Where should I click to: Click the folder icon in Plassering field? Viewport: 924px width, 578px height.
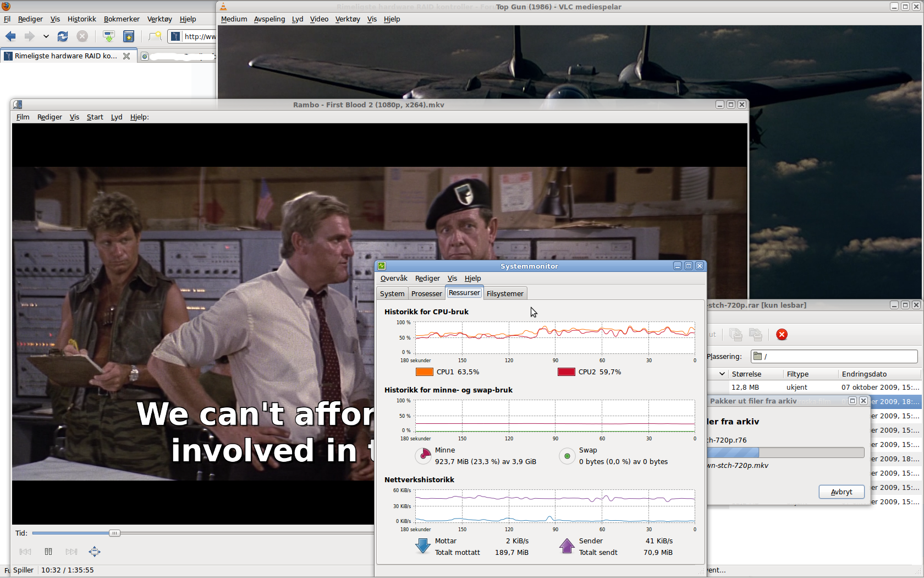[x=757, y=356]
